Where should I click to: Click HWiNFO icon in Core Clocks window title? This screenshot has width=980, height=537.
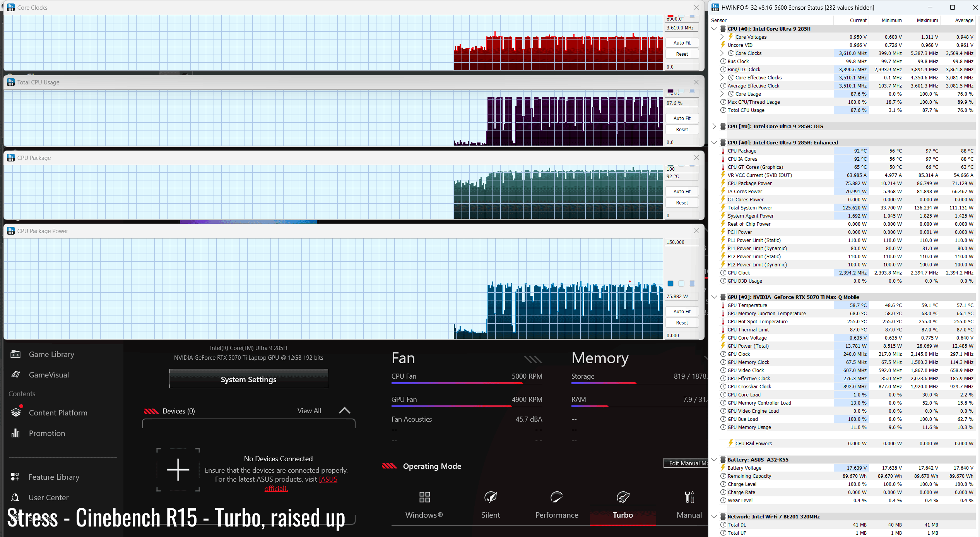point(11,7)
